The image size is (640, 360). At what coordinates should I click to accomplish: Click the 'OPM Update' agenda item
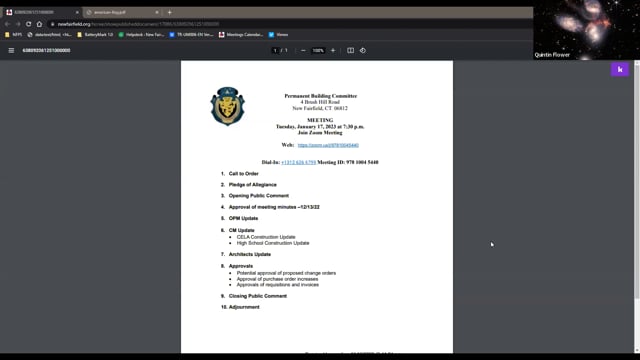click(x=243, y=218)
